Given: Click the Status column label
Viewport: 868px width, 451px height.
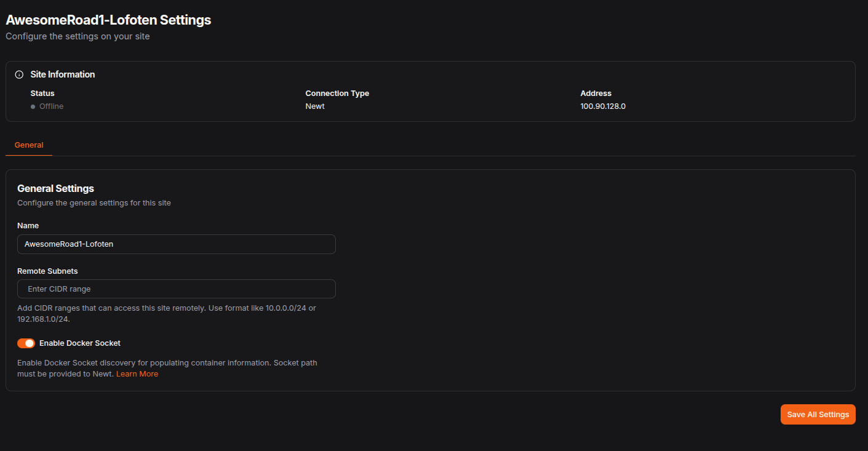Looking at the screenshot, I should [42, 94].
